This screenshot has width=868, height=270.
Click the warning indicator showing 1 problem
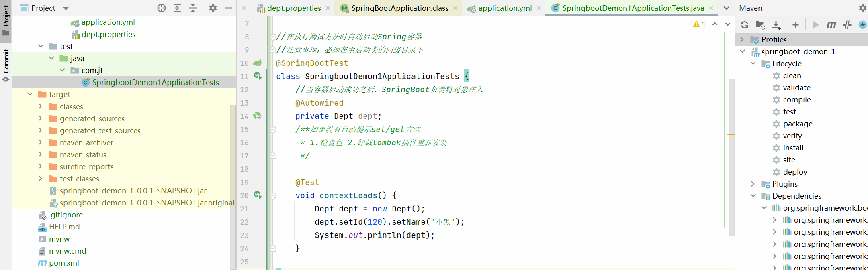click(699, 24)
